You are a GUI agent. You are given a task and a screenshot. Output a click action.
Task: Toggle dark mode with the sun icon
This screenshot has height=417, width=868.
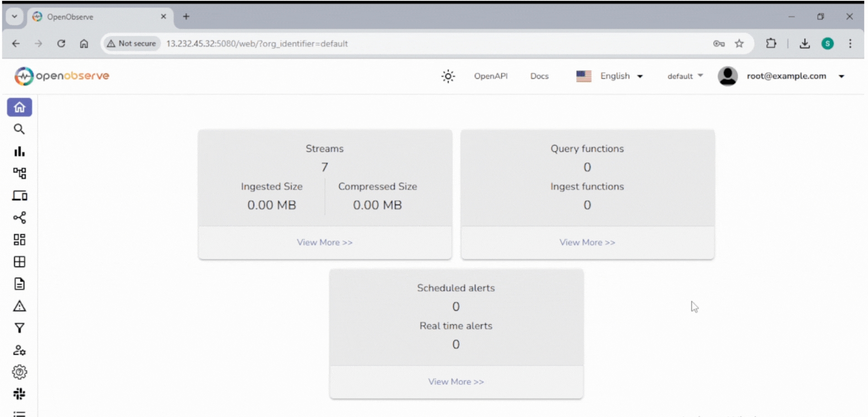(448, 76)
